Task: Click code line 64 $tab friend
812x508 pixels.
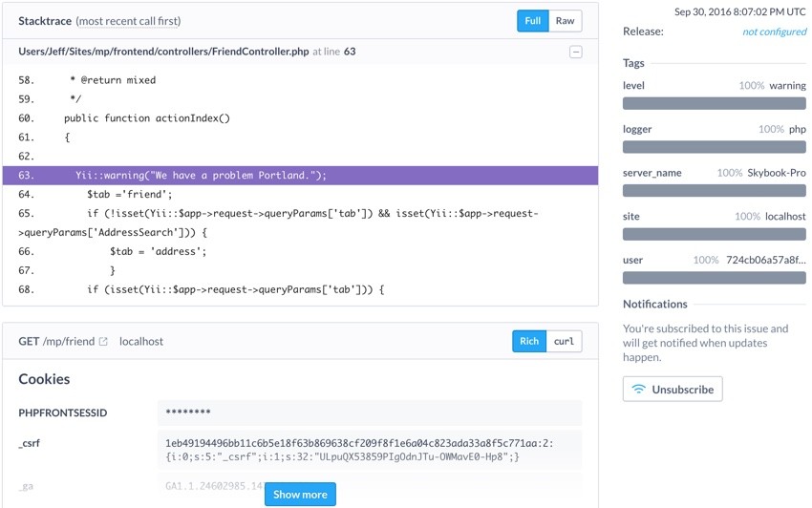Action: [130, 194]
